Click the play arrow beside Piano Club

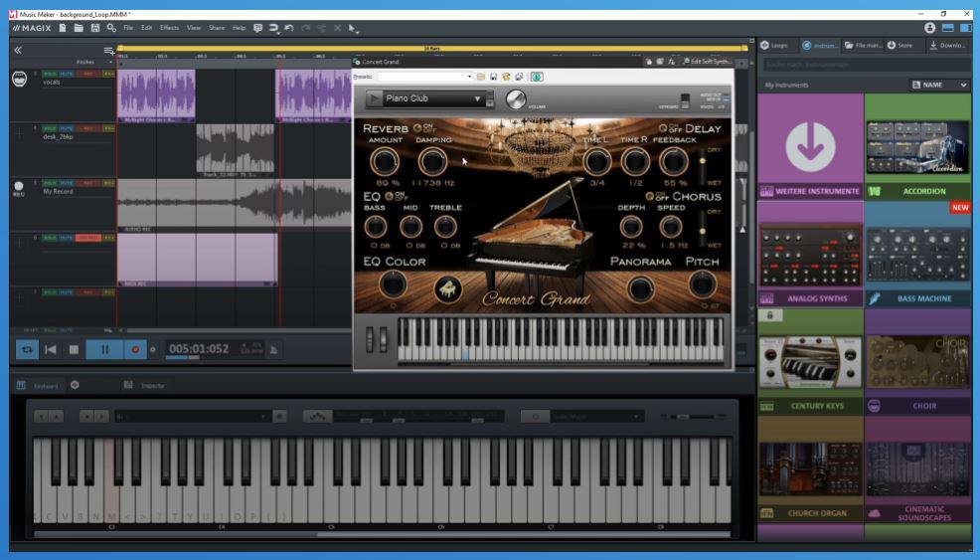[x=374, y=98]
